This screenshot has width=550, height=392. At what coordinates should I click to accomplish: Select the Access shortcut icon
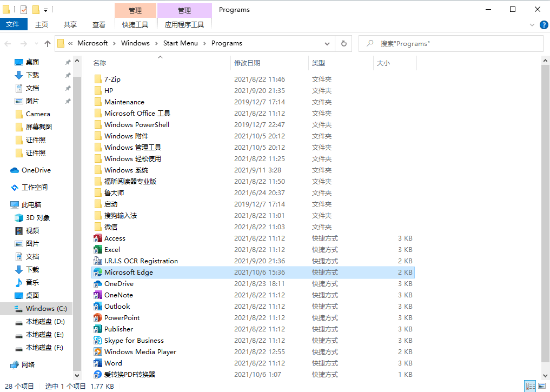coord(98,238)
